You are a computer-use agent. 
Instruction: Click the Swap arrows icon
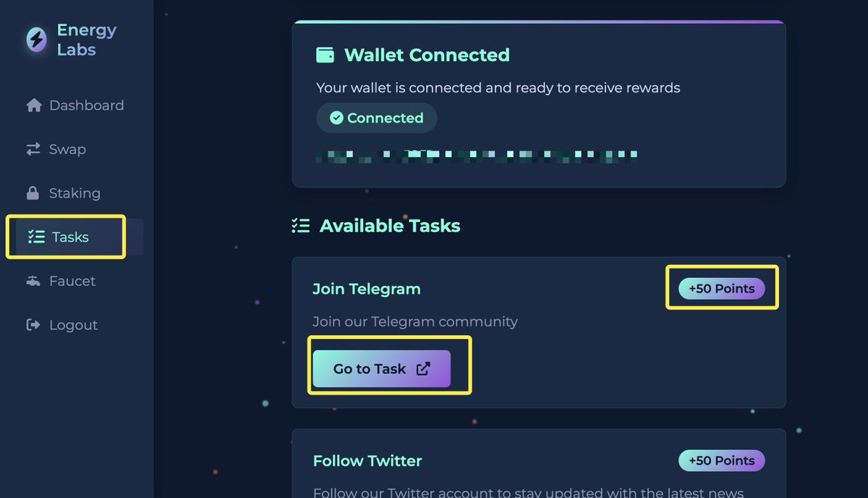click(x=33, y=149)
